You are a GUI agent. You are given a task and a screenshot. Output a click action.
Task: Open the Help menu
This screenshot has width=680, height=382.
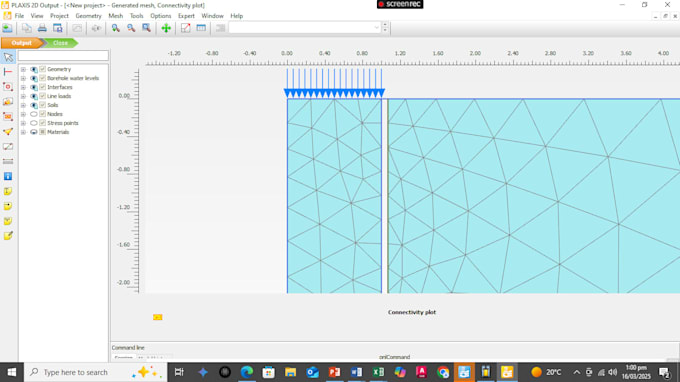(236, 16)
